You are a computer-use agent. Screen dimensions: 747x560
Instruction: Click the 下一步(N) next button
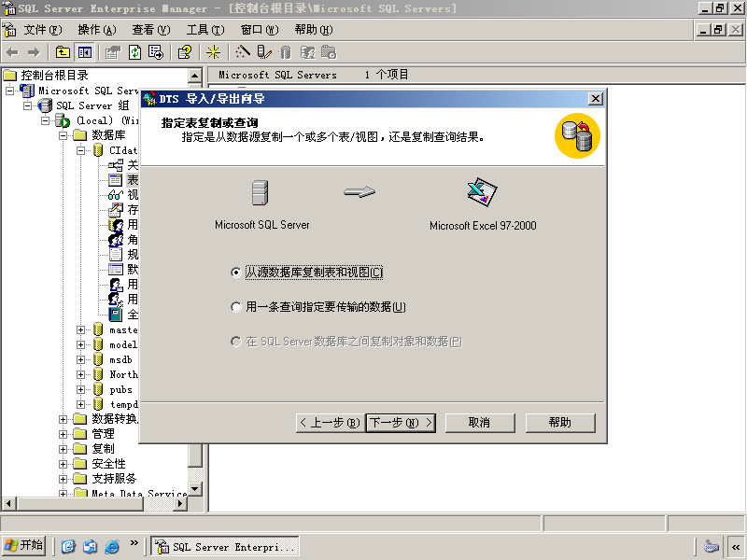coord(402,423)
